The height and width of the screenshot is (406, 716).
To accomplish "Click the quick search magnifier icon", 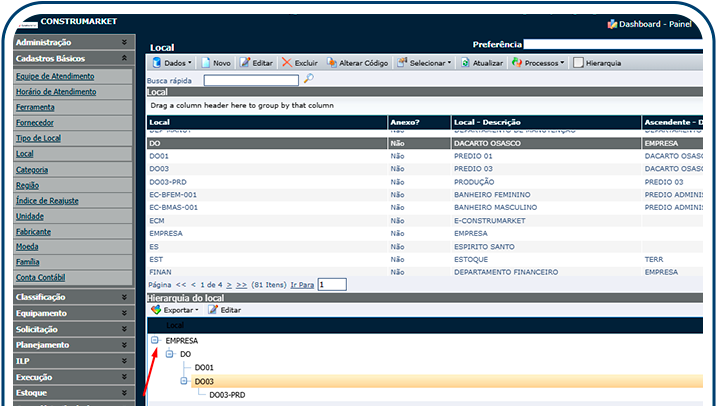I will [x=309, y=79].
